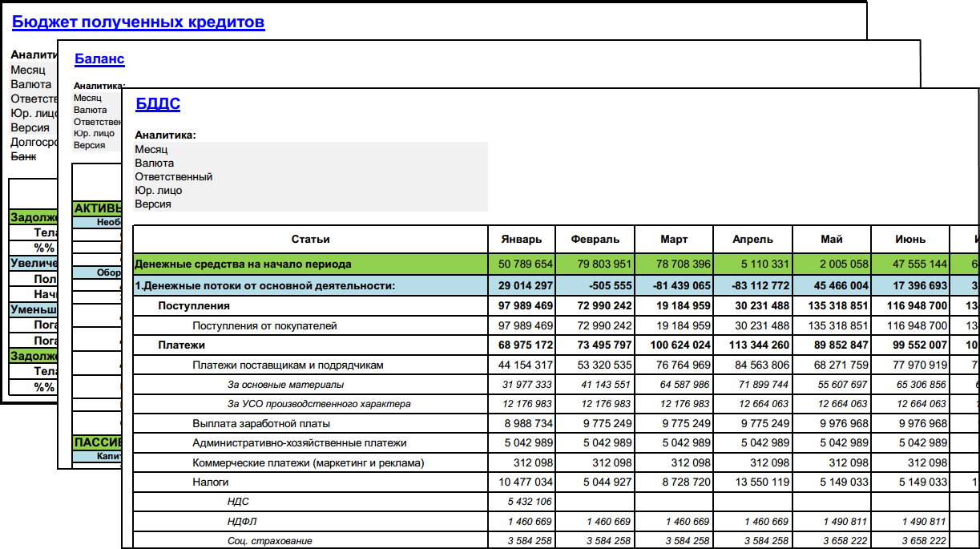Click 'Банк' in the Бюджет полученных кредитов sheet
Screen dimensions: 980x549
pos(23,156)
